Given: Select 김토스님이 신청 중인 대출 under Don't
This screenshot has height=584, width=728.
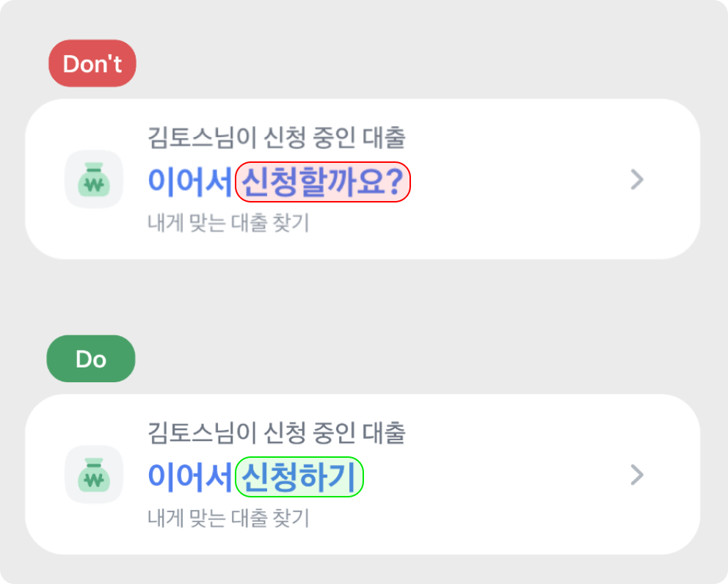Looking at the screenshot, I should tap(276, 137).
